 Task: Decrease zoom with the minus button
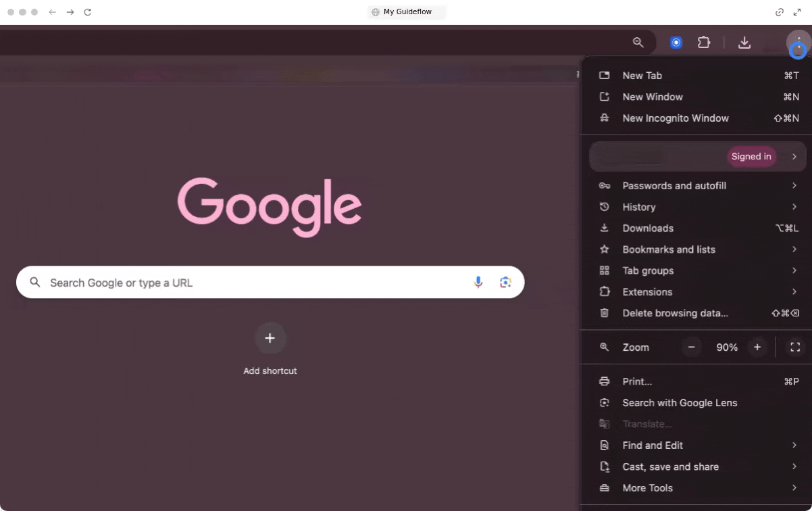691,347
